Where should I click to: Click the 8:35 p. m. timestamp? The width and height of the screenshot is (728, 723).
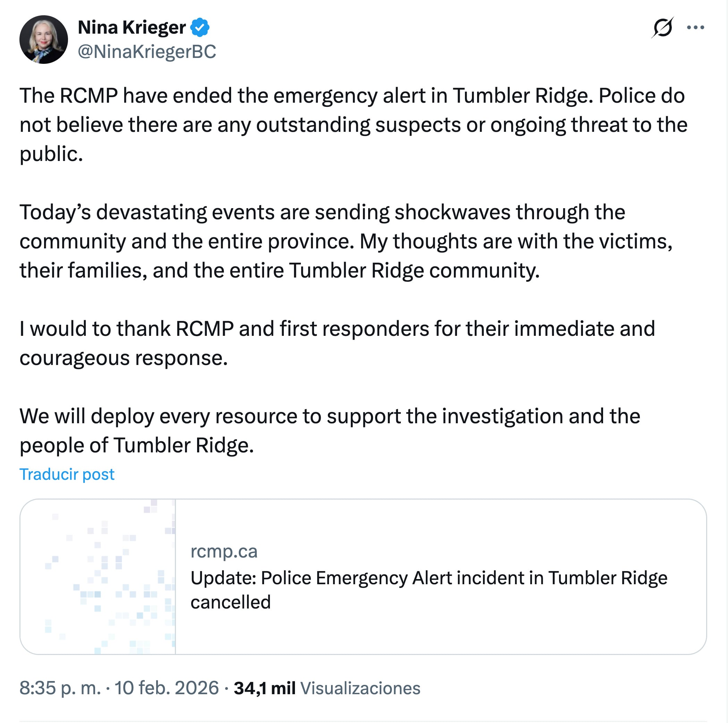point(60,688)
